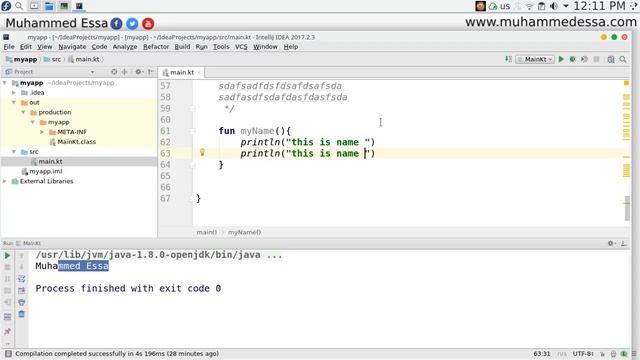Viewport: 640px width, 360px height.
Task: Open the Refactor menu
Action: click(156, 47)
